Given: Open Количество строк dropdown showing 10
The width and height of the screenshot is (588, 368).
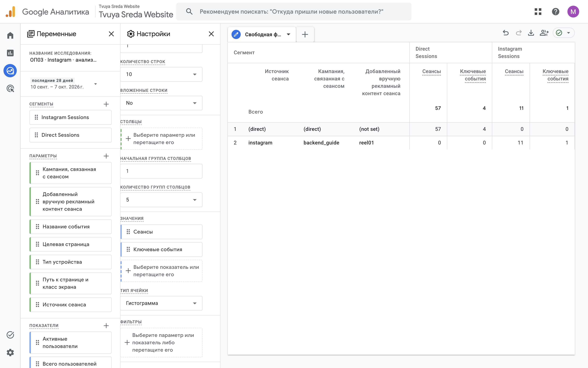Looking at the screenshot, I should coord(161,74).
